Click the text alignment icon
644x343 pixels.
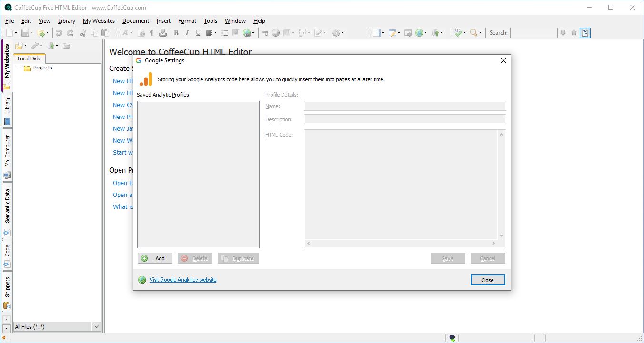pyautogui.click(x=209, y=33)
